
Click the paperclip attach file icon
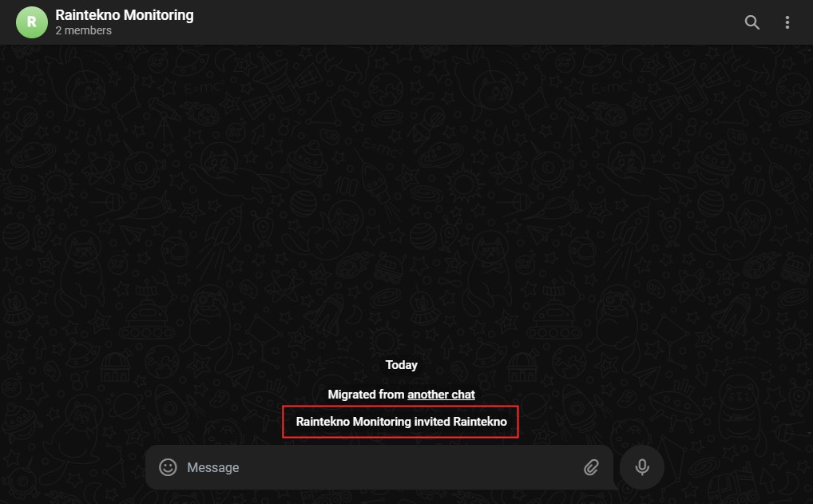591,467
